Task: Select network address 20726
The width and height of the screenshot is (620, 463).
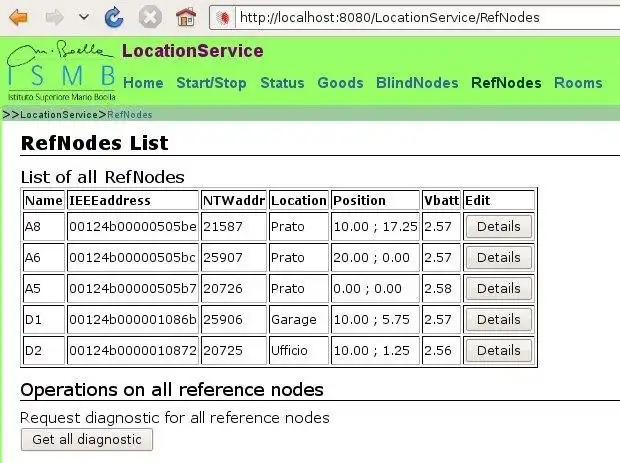Action: coord(234,289)
